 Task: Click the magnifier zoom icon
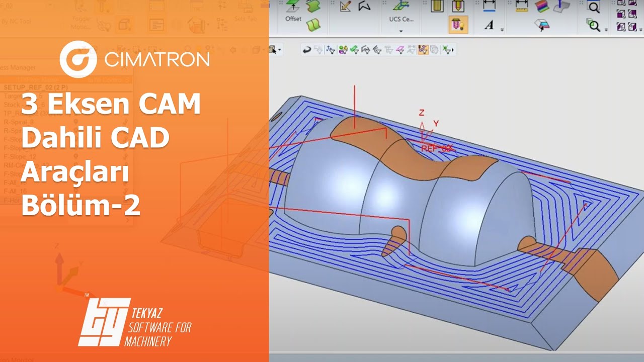(x=594, y=7)
